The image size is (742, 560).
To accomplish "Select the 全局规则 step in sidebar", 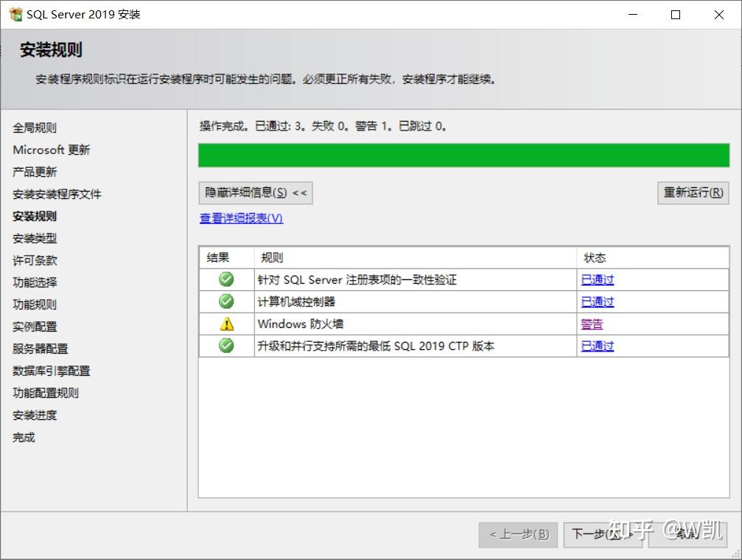I will point(35,127).
